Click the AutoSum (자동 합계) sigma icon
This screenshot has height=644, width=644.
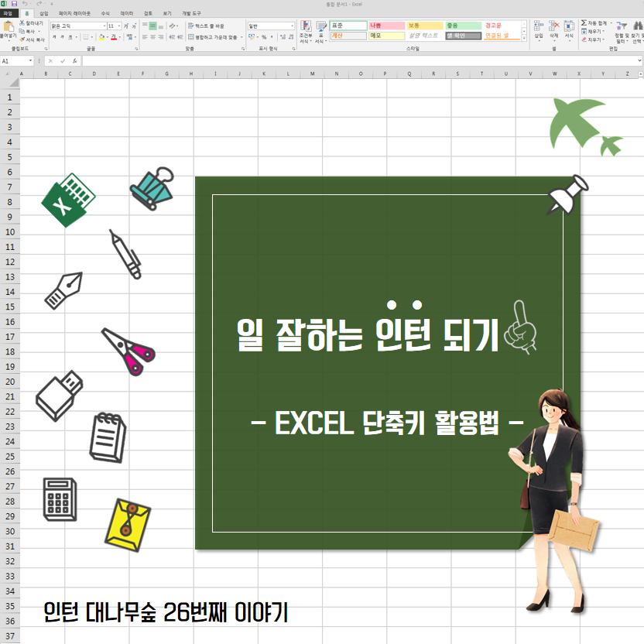[582, 24]
